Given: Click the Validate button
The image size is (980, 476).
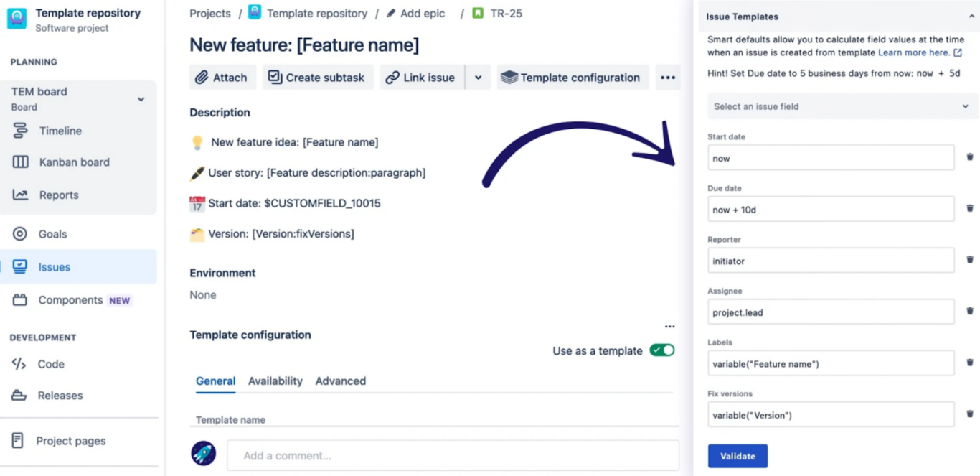Looking at the screenshot, I should tap(738, 455).
